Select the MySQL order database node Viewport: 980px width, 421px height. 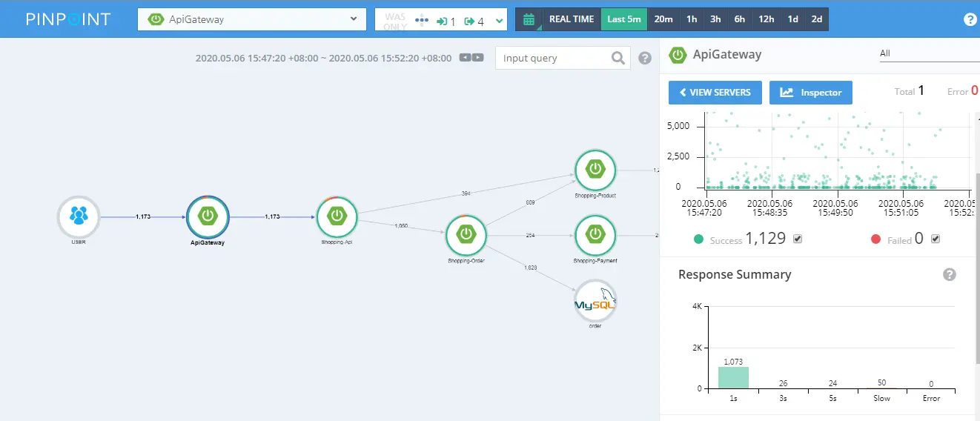click(595, 301)
